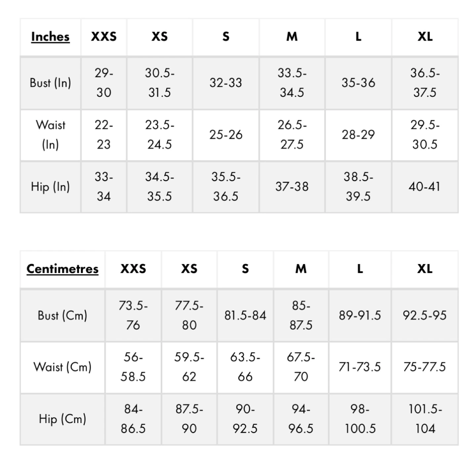Click the Hip (In) row label
The image size is (476, 467).
50,187
